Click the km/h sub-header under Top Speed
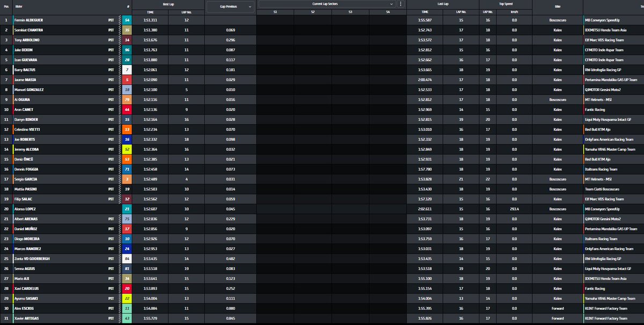This screenshot has width=644, height=325. (515, 11)
